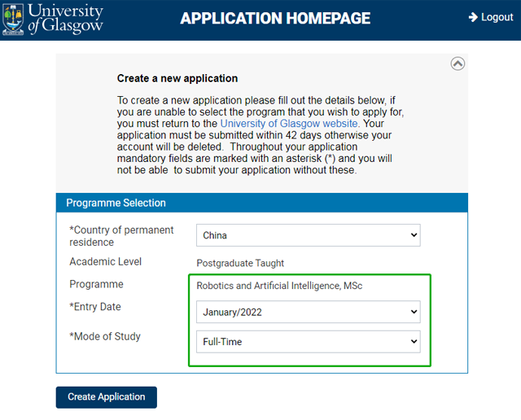Click the Create Application button
521x420 pixels.
pyautogui.click(x=107, y=397)
